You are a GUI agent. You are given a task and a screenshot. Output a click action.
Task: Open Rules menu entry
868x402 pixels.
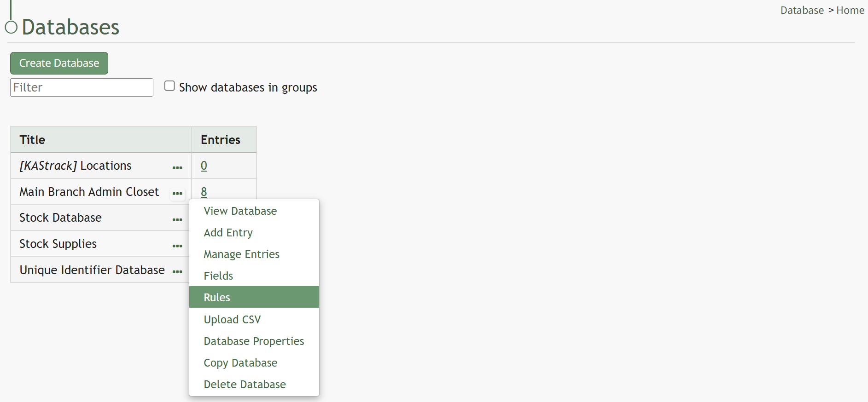254,297
